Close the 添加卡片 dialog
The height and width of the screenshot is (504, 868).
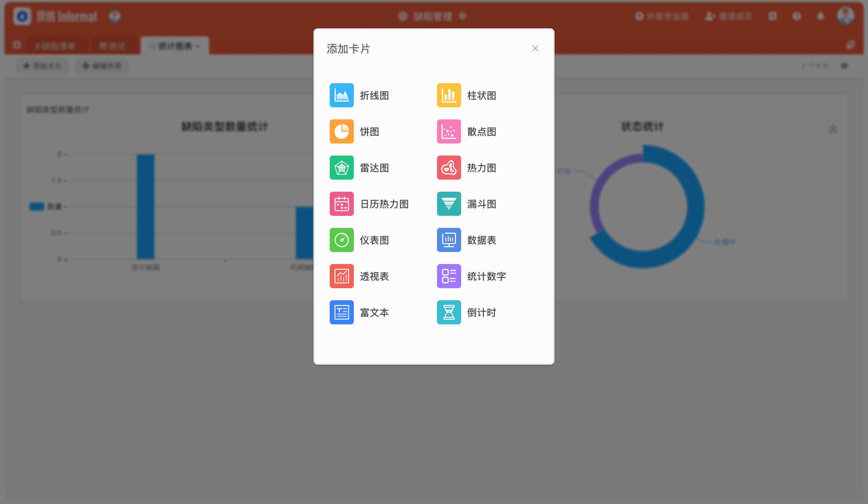tap(535, 48)
